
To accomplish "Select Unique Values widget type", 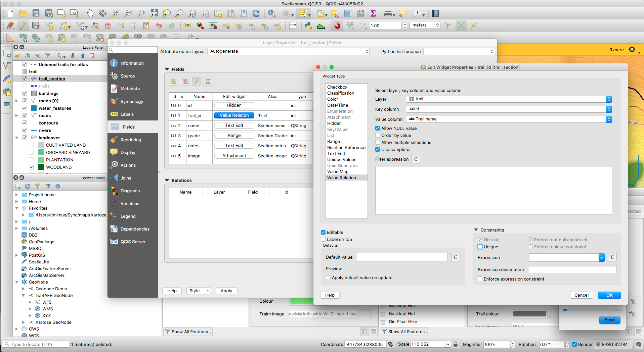I will [x=342, y=159].
